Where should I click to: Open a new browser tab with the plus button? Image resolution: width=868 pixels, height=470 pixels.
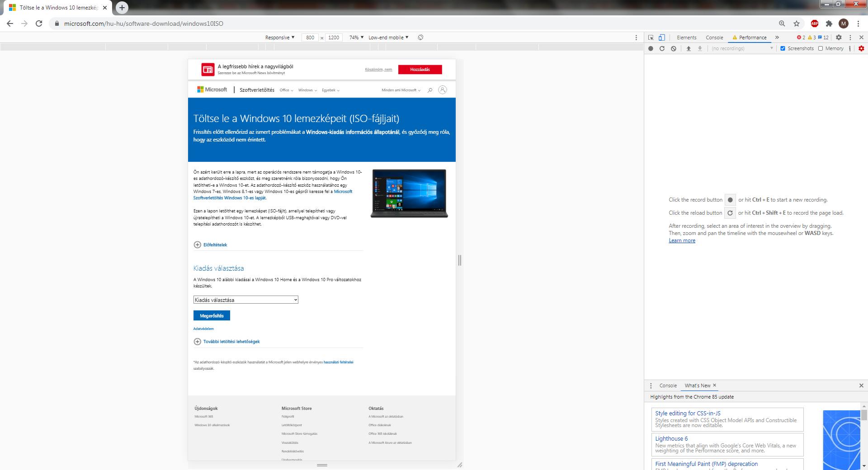point(122,8)
